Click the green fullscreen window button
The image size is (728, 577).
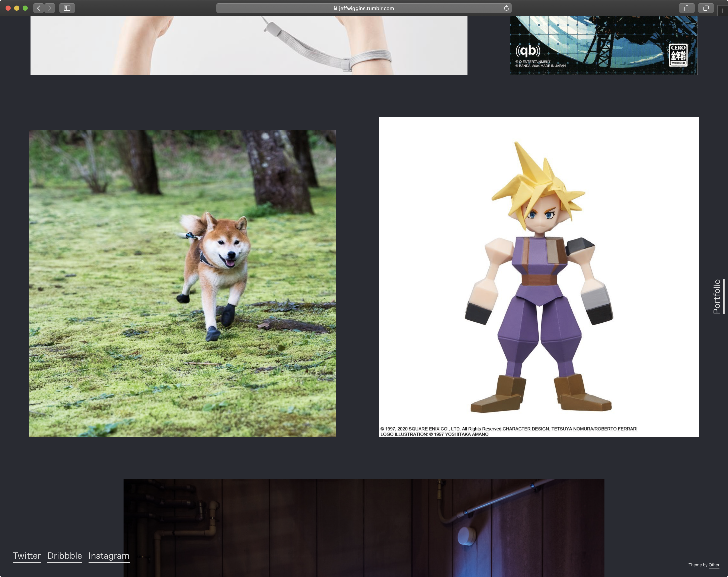(25, 8)
